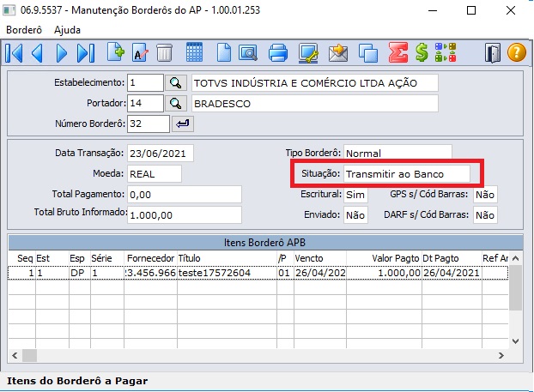
Task: Click the Vencto column header
Action: pos(320,258)
